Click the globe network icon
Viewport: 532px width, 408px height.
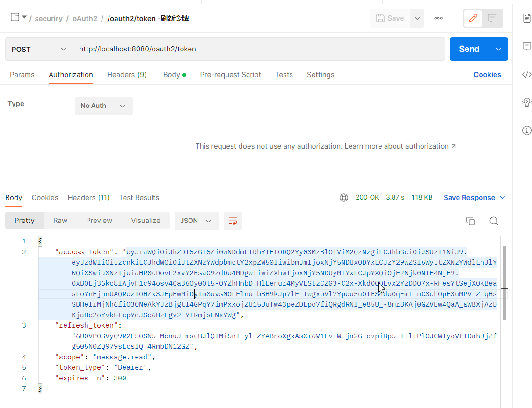344,198
